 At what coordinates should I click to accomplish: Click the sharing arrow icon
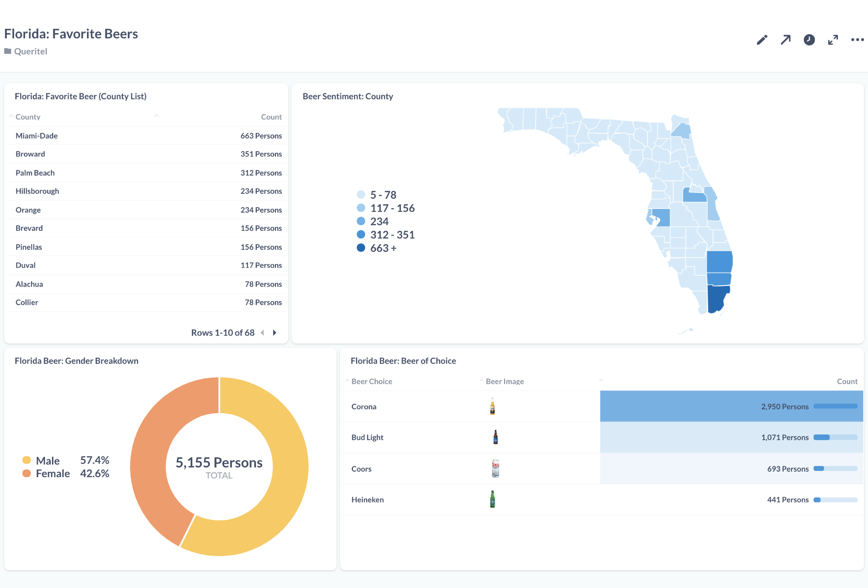pyautogui.click(x=785, y=40)
